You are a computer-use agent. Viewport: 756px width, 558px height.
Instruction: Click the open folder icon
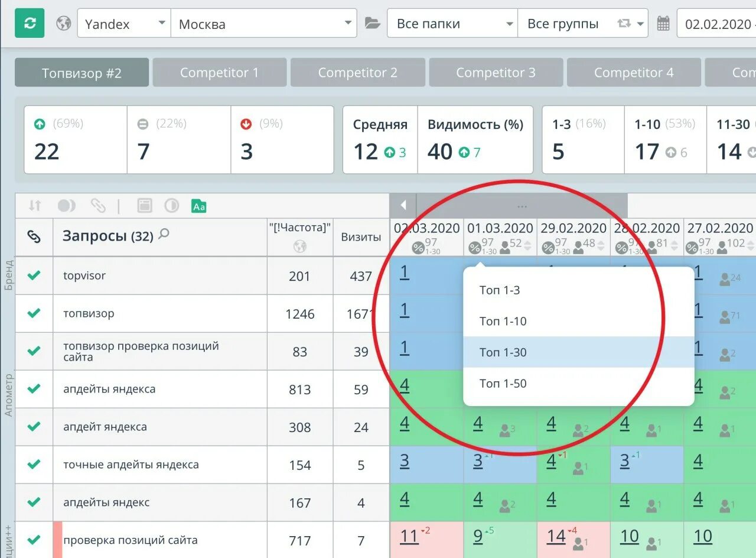pos(372,24)
